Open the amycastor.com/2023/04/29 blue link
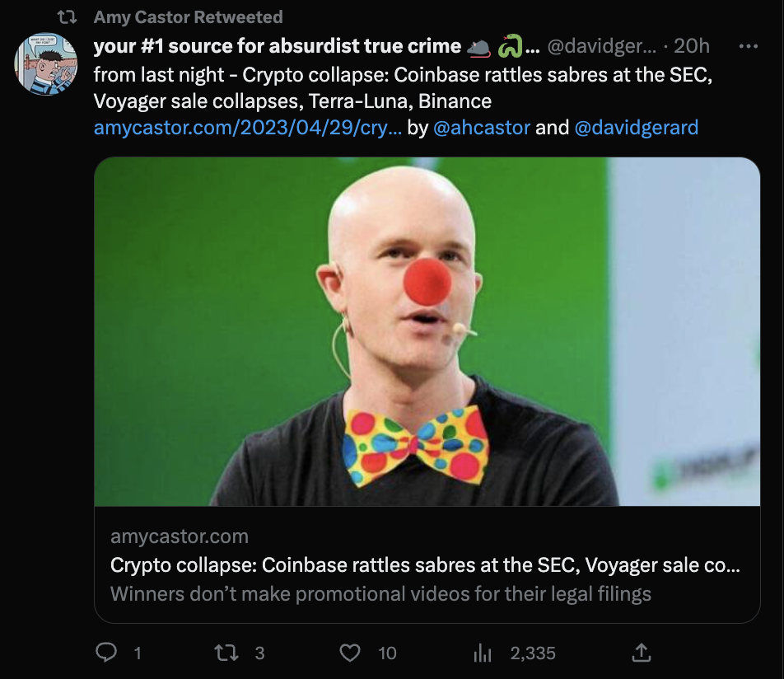The image size is (784, 679). 247,128
